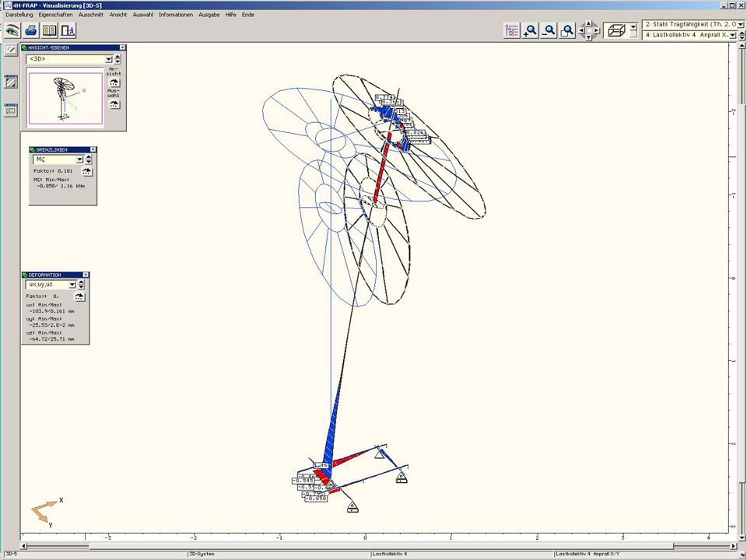Collapse the ANSICHT/EBENEN panel via its title arrow
This screenshot has width=747, height=560.
[122, 47]
